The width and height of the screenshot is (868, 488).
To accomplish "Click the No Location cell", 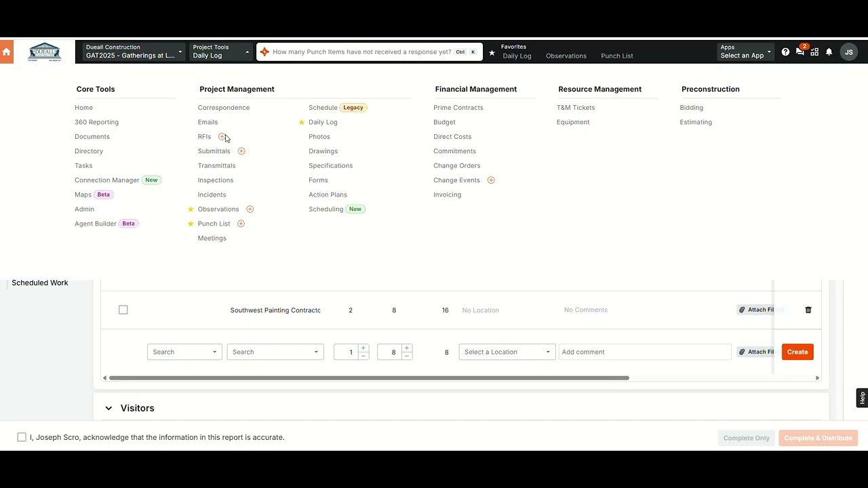I will pos(481,310).
